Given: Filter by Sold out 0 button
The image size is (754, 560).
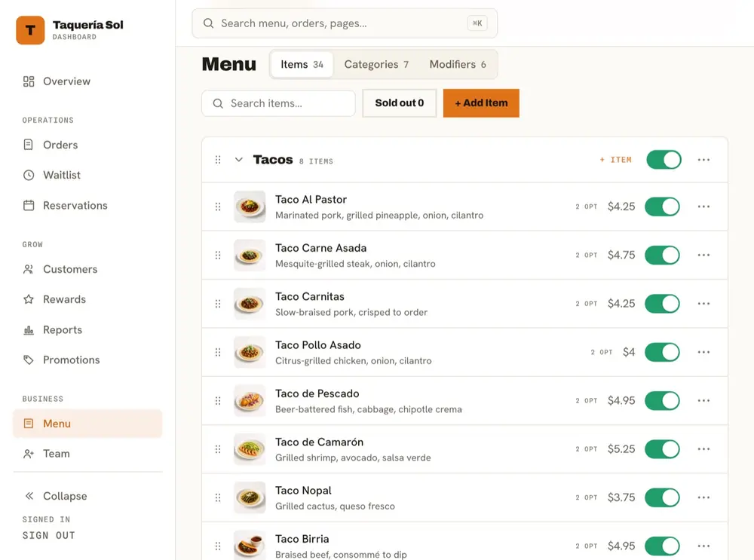Looking at the screenshot, I should click(399, 103).
